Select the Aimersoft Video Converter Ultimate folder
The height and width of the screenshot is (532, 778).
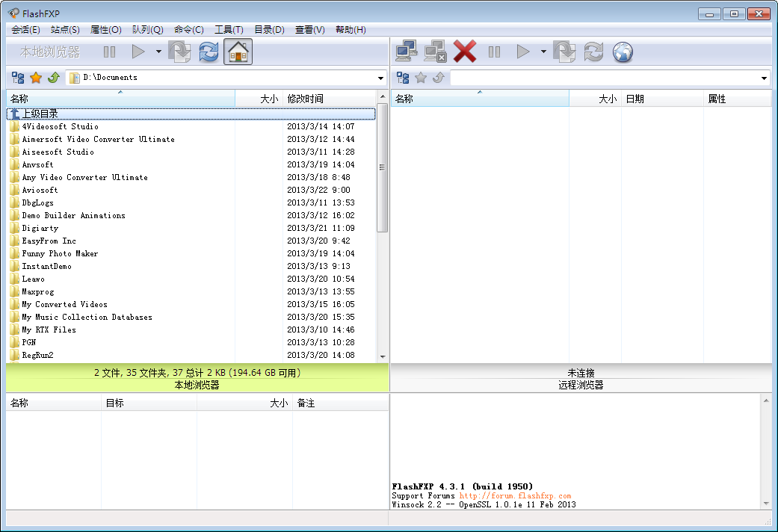[191, 140]
